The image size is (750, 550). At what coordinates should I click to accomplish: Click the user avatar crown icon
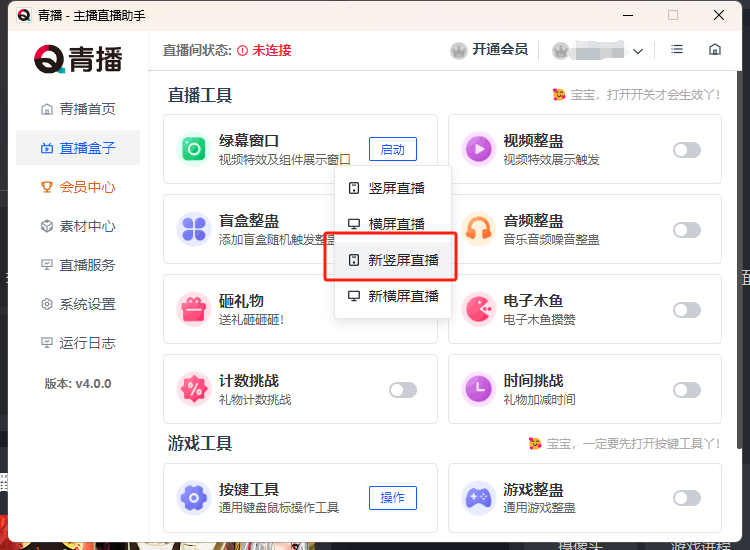(561, 50)
